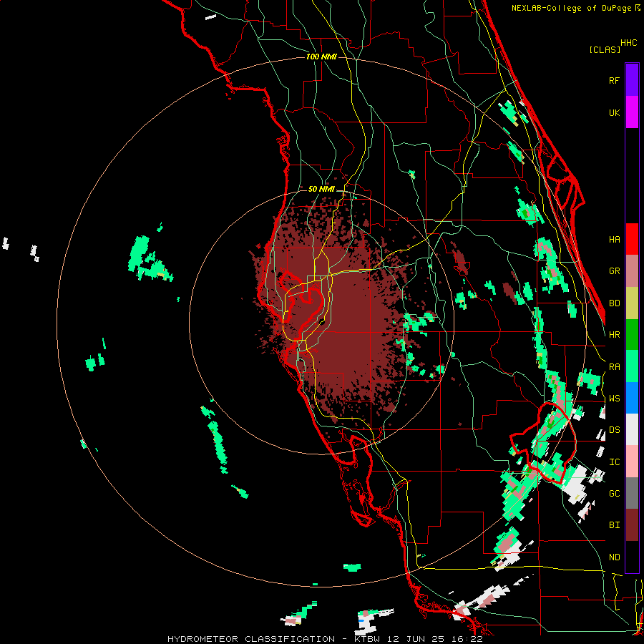Click the yellow BD legend color swatch
Image resolution: width=644 pixels, height=644 pixels.
(x=632, y=303)
